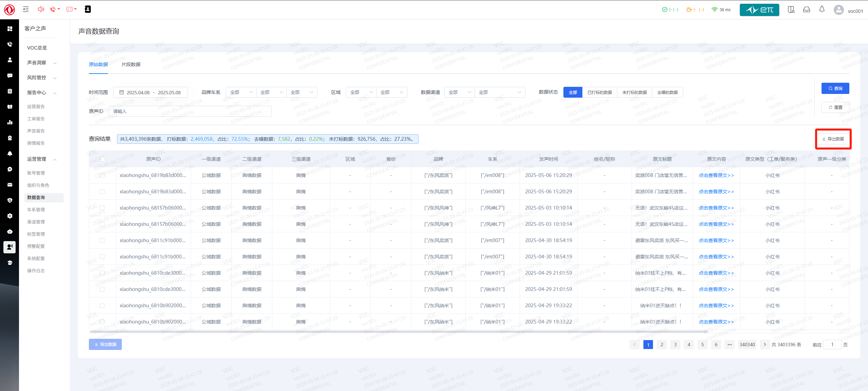Screen dimensions: 868x391
Task: Click the next page arrow
Action: click(765, 345)
